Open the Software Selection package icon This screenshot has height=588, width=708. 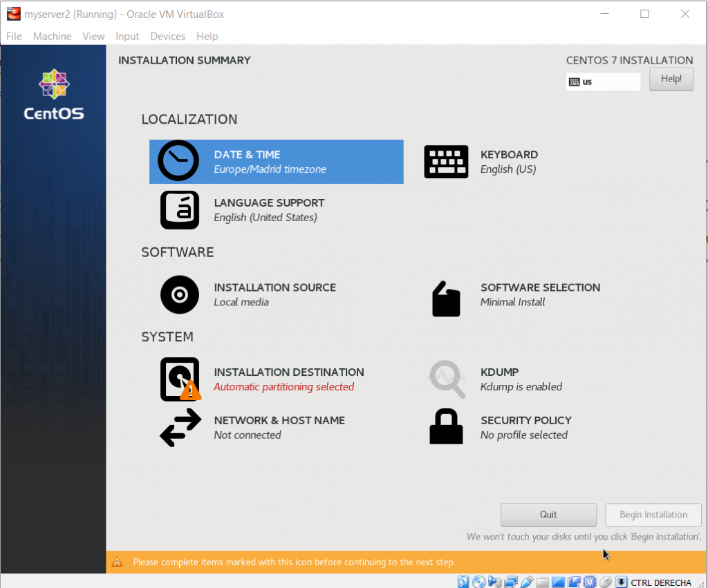pos(446,298)
